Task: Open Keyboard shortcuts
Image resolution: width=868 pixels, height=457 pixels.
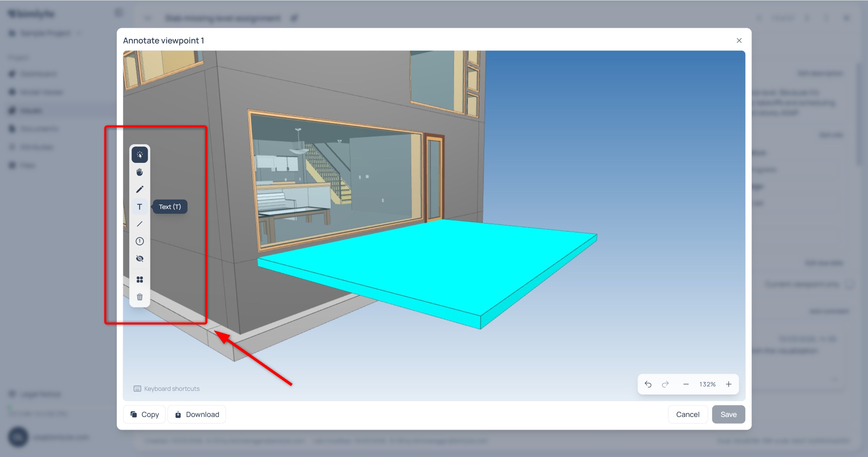Action: [x=167, y=388]
